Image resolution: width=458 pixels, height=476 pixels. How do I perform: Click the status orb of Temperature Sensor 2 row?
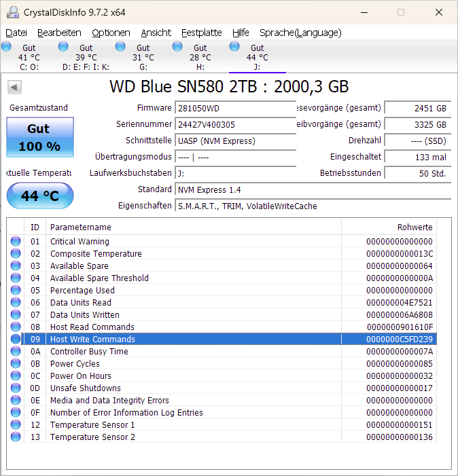16,437
